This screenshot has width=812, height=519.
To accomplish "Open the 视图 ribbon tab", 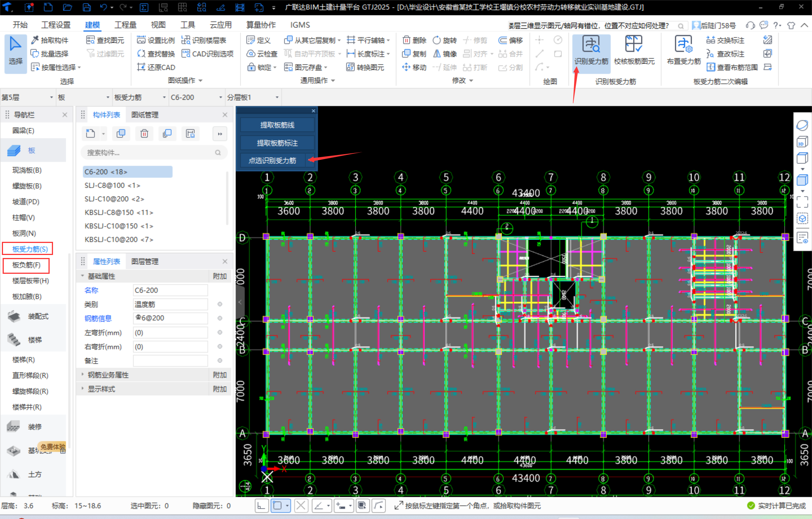I will [158, 25].
